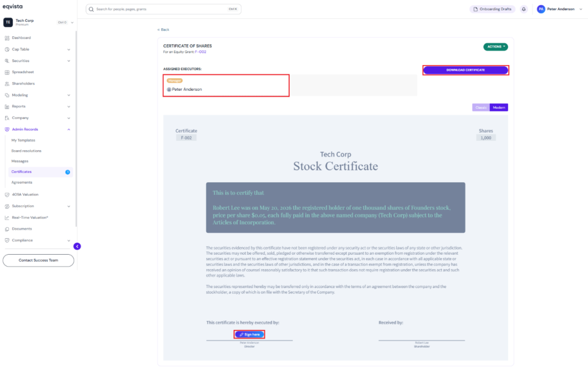Switch certificate style to Modern
The height and width of the screenshot is (368, 588).
[x=499, y=108]
